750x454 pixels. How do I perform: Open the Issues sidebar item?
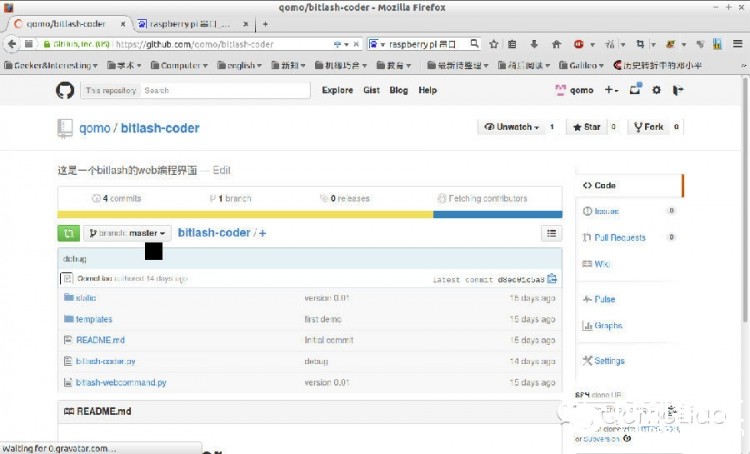pyautogui.click(x=607, y=211)
